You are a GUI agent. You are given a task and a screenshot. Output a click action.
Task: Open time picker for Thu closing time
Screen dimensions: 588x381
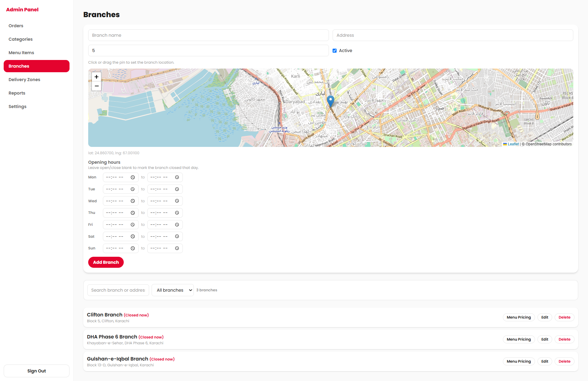click(177, 213)
